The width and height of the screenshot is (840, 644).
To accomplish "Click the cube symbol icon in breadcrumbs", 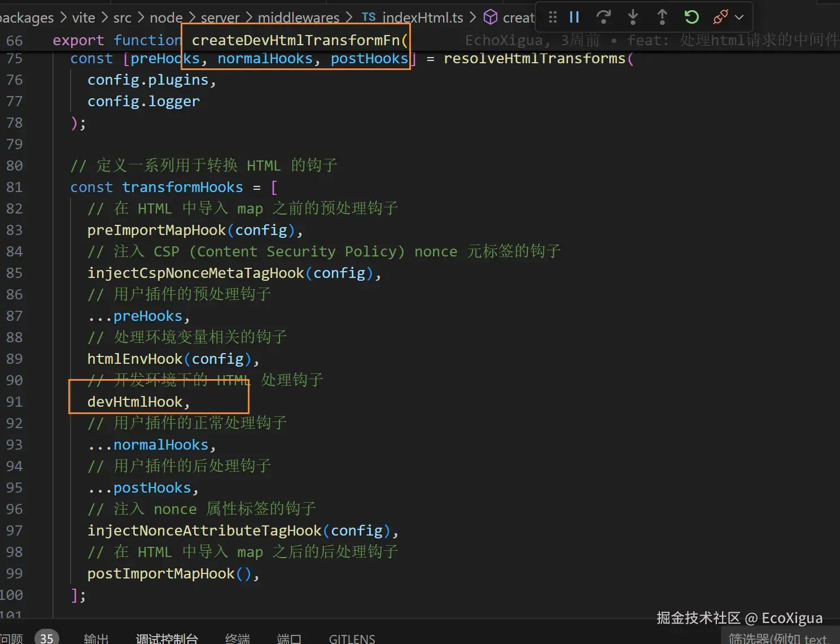I will [491, 18].
